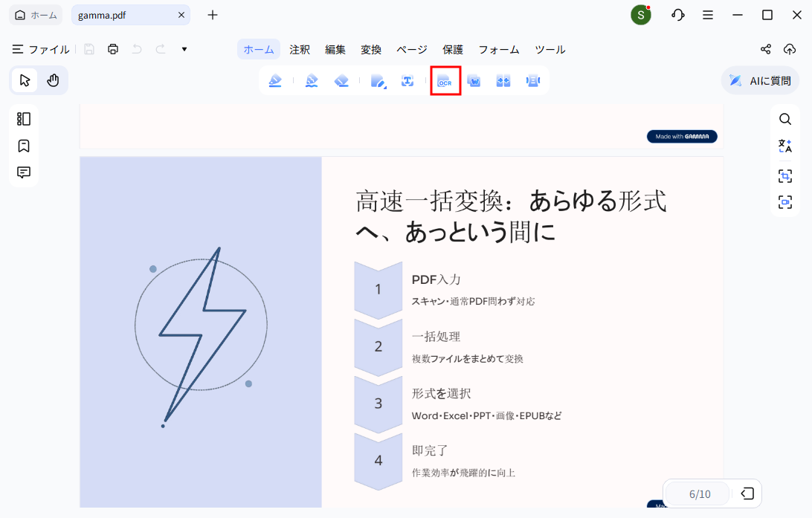This screenshot has height=518, width=812.
Task: Select the Eraser annotation tool
Action: click(341, 80)
